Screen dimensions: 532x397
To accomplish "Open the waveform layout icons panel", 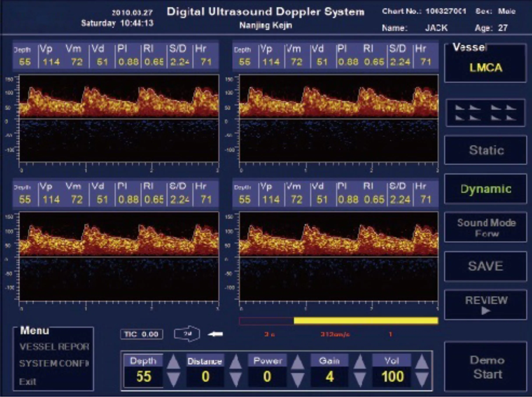I will (x=485, y=113).
